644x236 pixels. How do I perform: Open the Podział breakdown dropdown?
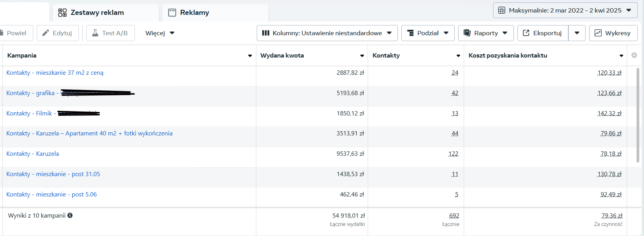(428, 33)
